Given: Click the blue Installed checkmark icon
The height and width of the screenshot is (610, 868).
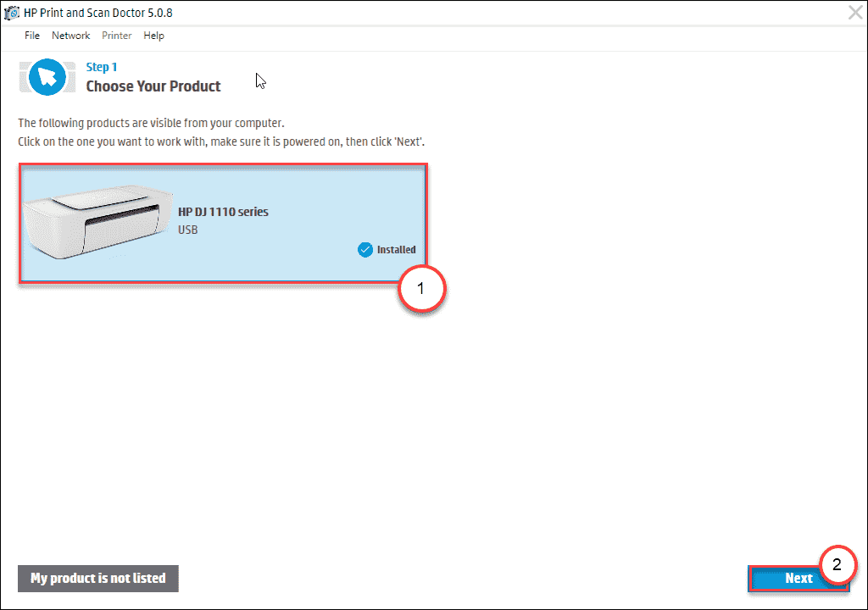Looking at the screenshot, I should coord(365,250).
